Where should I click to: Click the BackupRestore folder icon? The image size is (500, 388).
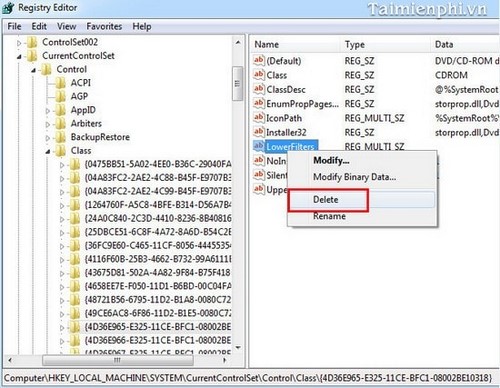pos(61,137)
